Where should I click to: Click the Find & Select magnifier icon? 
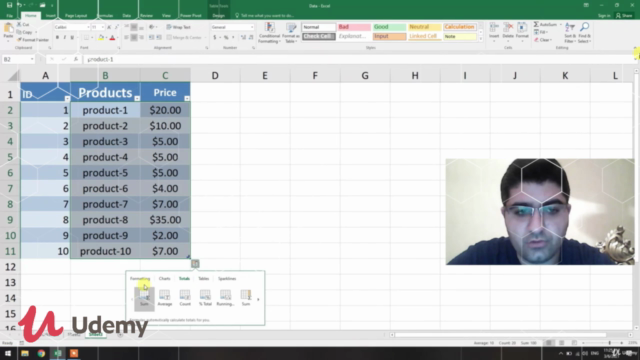(584, 28)
